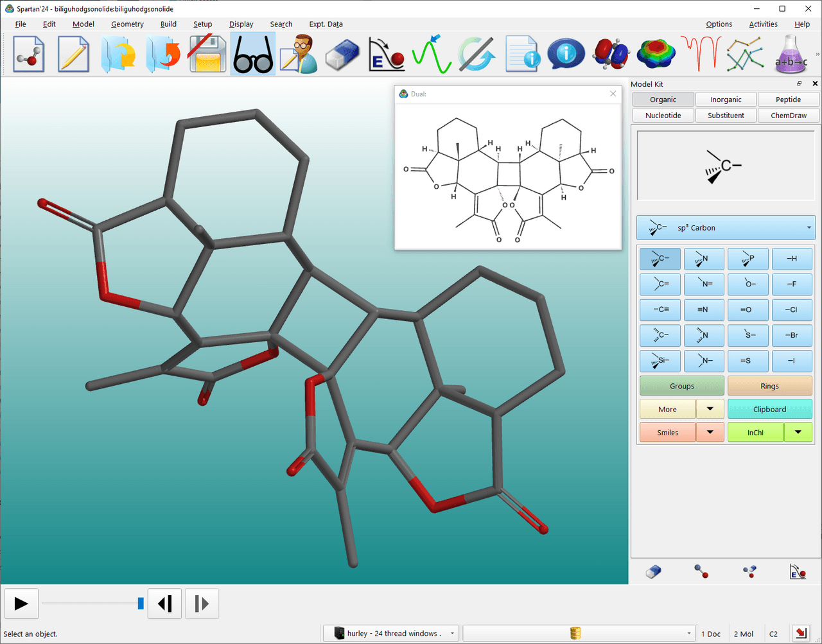The image size is (822, 644).
Task: Click the Clipboard button
Action: [x=770, y=409]
